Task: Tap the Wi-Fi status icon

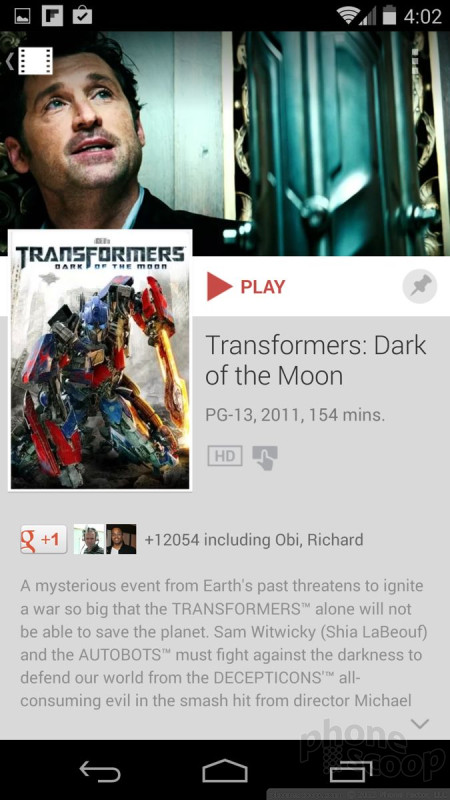Action: (348, 16)
